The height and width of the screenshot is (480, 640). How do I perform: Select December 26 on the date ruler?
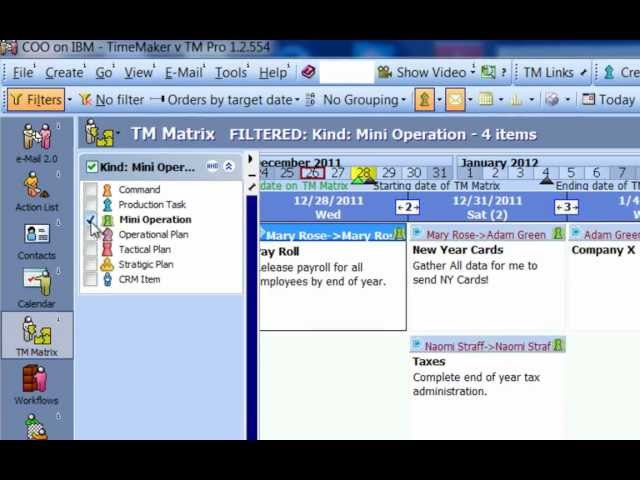tap(313, 173)
